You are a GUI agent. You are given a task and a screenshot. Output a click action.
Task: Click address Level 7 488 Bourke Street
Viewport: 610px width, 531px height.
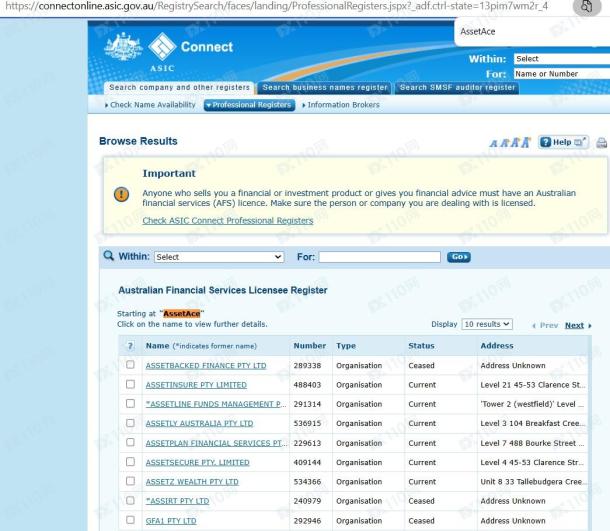pyautogui.click(x=532, y=443)
